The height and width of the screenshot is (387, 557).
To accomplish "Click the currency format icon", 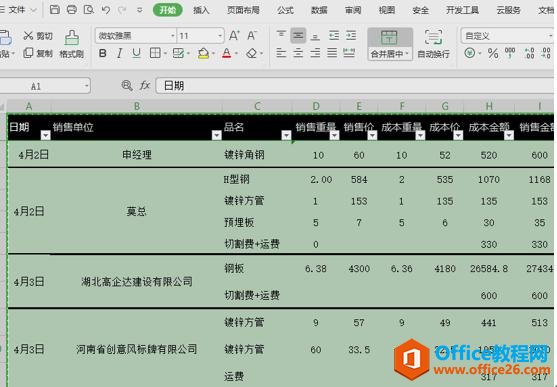I will (470, 53).
